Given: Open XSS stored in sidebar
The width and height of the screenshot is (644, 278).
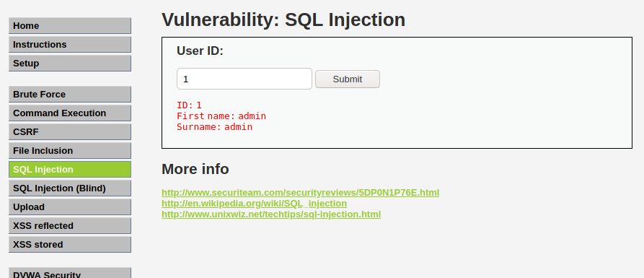Looking at the screenshot, I should click(x=70, y=244).
